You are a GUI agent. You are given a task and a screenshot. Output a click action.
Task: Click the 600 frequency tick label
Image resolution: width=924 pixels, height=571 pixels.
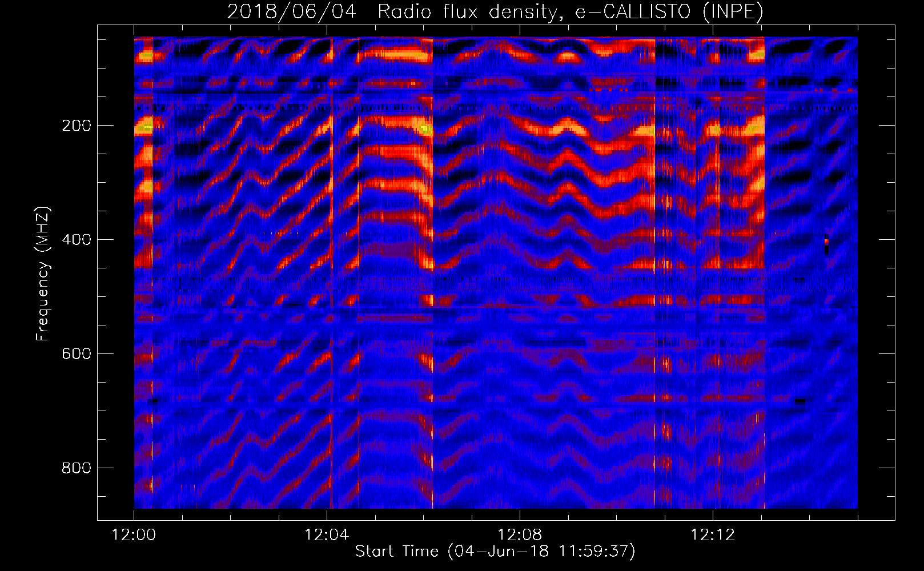tap(77, 354)
